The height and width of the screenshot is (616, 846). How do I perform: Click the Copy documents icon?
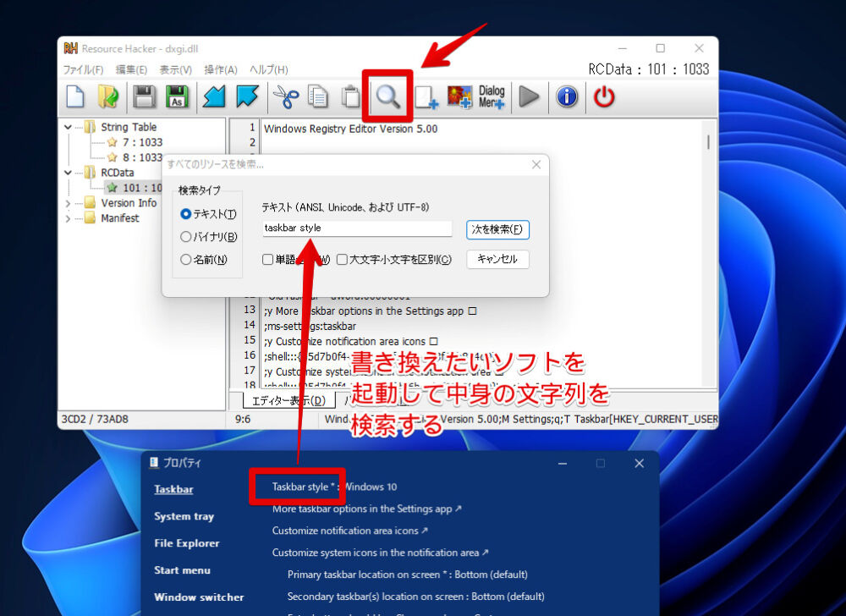point(318,97)
